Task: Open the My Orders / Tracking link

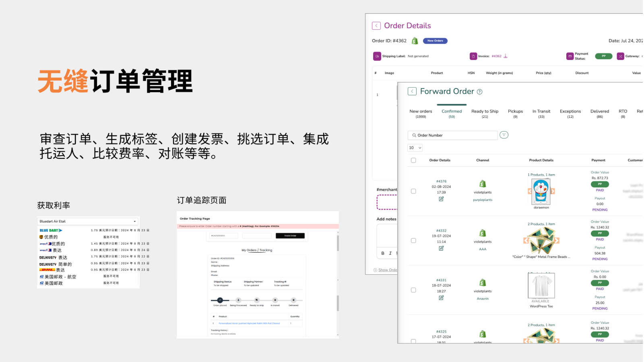Action: pos(257,250)
